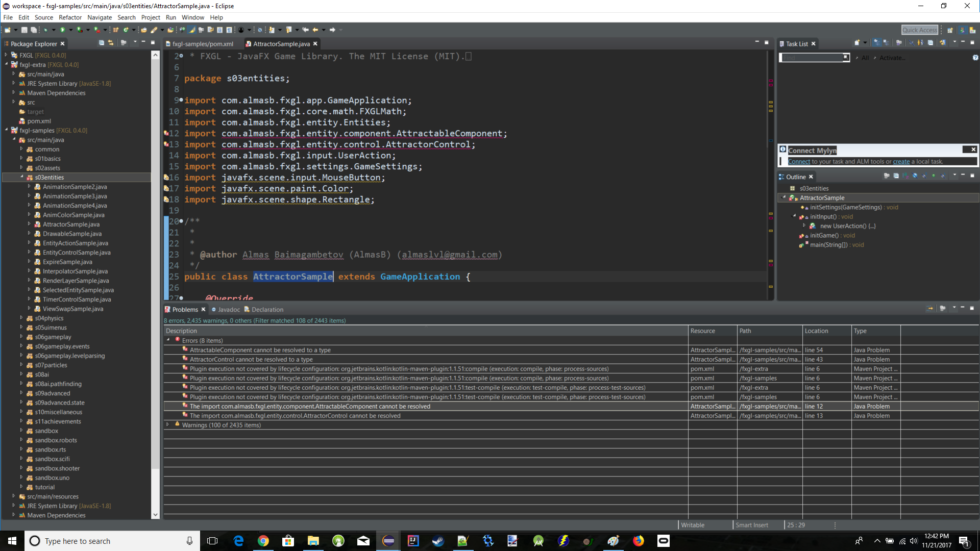Select the Open Type toolbar icon
The height and width of the screenshot is (551, 980).
pyautogui.click(x=170, y=30)
